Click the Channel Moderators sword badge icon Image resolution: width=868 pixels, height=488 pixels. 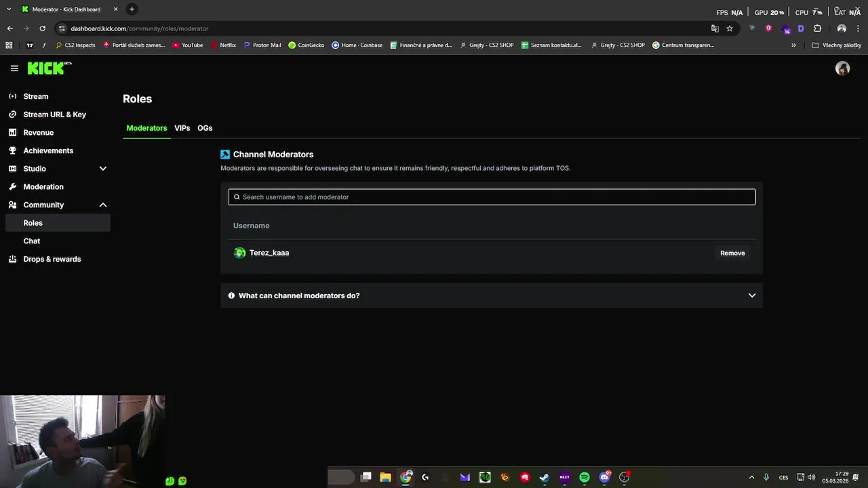(x=225, y=155)
